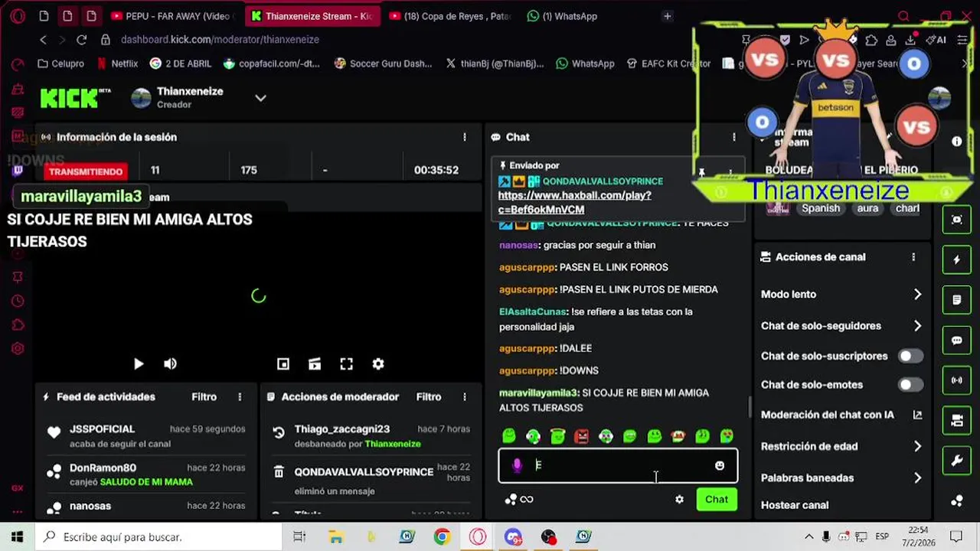
Task: Toggle Chat de solo-emotes switch
Action: point(910,385)
